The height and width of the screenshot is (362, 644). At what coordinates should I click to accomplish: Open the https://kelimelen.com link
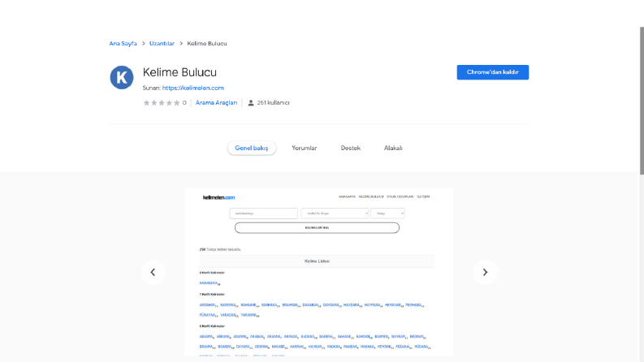[193, 88]
